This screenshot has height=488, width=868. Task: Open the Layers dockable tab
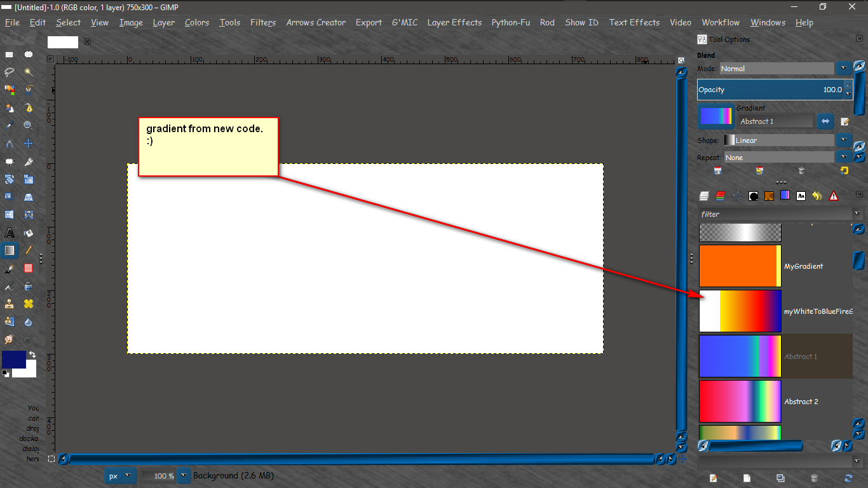(x=704, y=196)
